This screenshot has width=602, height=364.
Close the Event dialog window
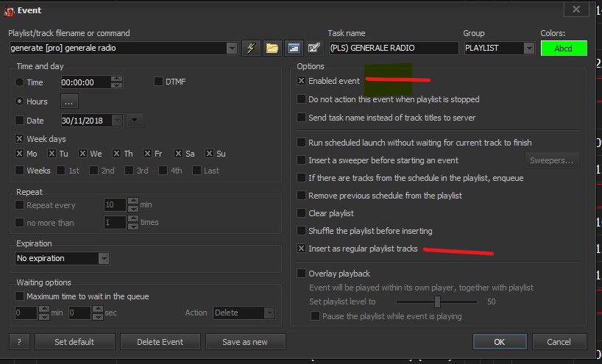coord(576,10)
